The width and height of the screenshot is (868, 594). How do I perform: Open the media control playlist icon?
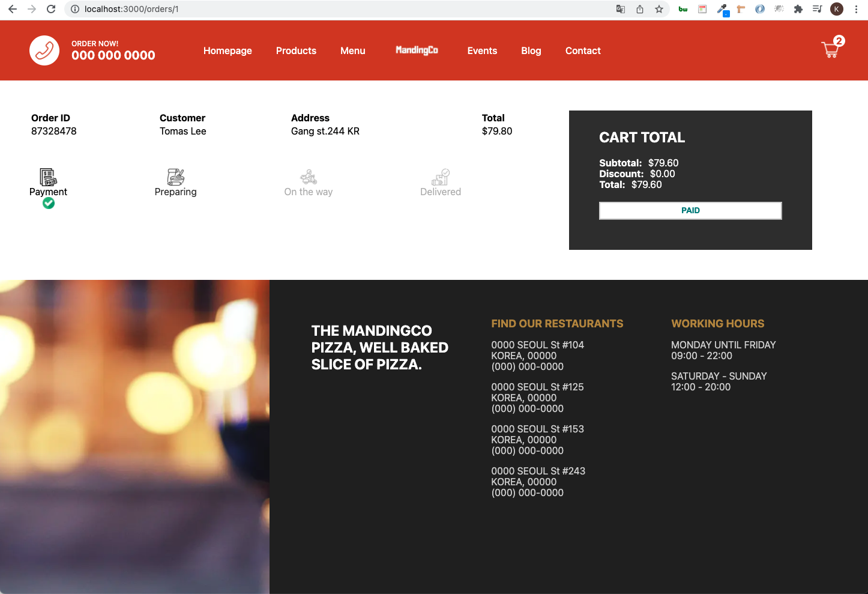[817, 9]
